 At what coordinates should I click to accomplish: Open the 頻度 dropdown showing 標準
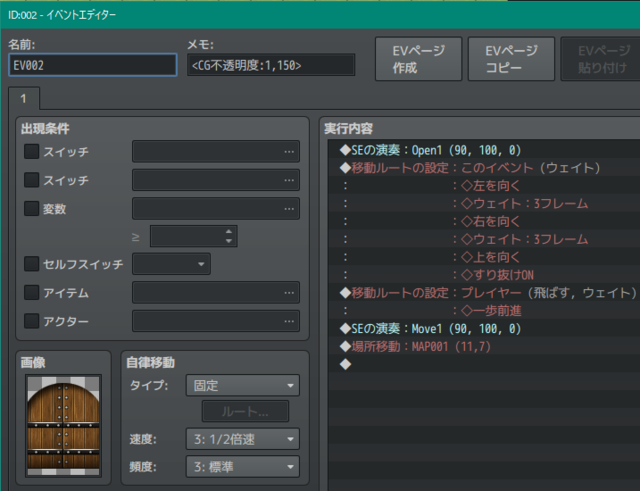pos(243,467)
